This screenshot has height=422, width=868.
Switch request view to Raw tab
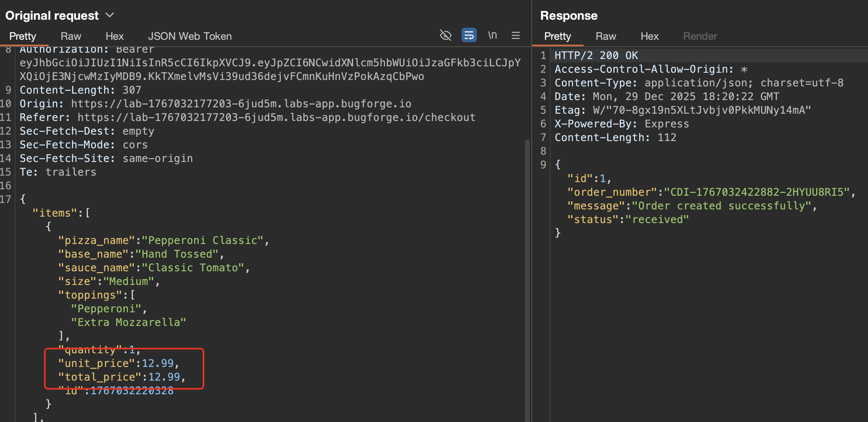[71, 36]
